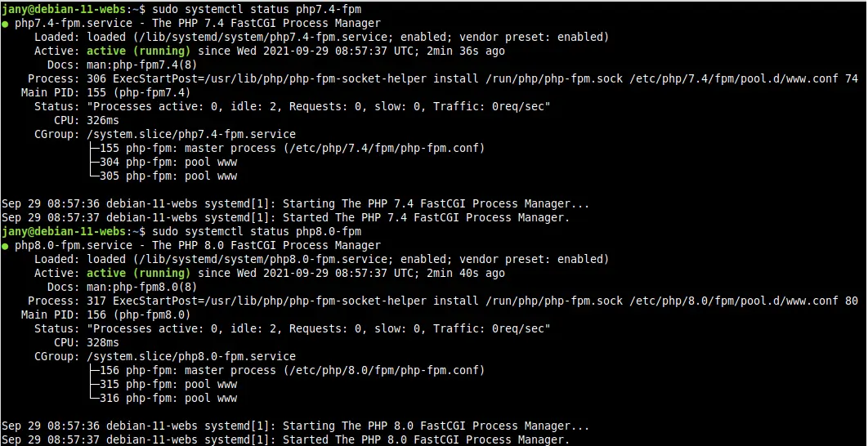Click the tree entry 305 php-fpm pool www
Viewport: 868px width, 446px height.
[163, 176]
